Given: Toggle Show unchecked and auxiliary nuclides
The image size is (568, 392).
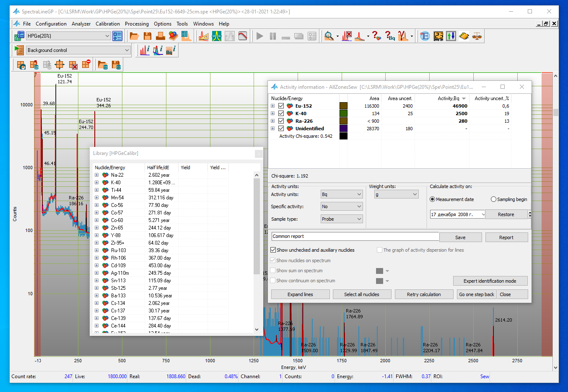Looking at the screenshot, I should click(x=273, y=250).
